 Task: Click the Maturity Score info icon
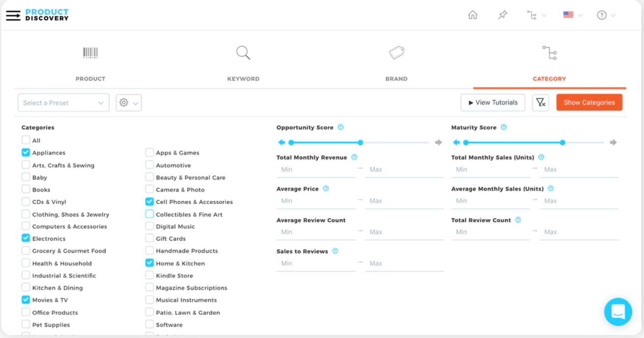tap(504, 127)
